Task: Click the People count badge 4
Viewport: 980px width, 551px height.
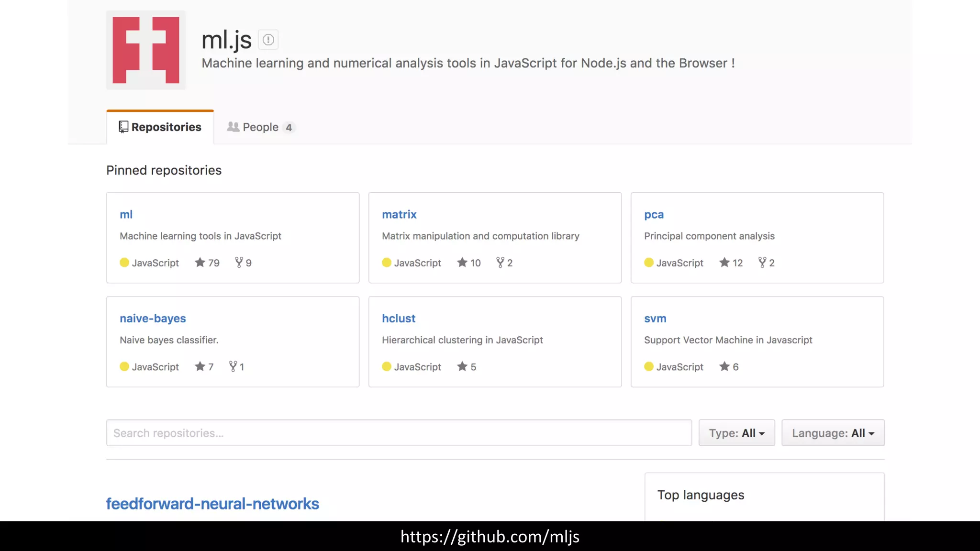Action: click(x=289, y=128)
